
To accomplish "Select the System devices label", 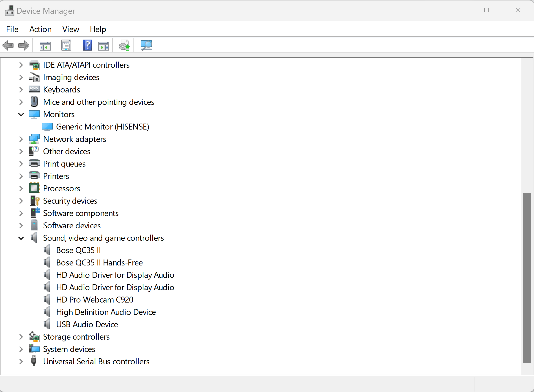I will pyautogui.click(x=69, y=349).
